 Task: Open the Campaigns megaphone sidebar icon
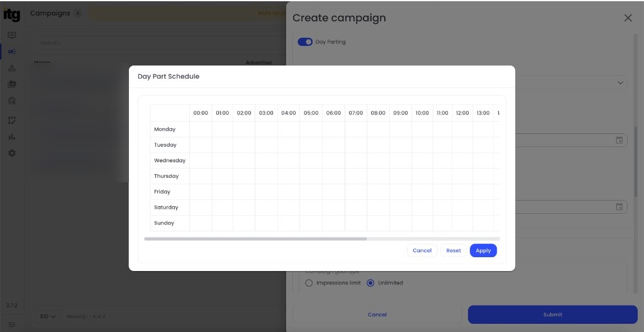[x=12, y=52]
